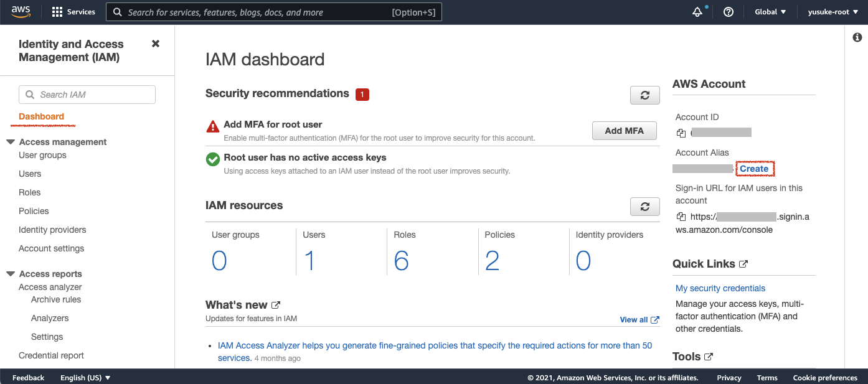
Task: Collapse the Access reports section
Action: [11, 274]
